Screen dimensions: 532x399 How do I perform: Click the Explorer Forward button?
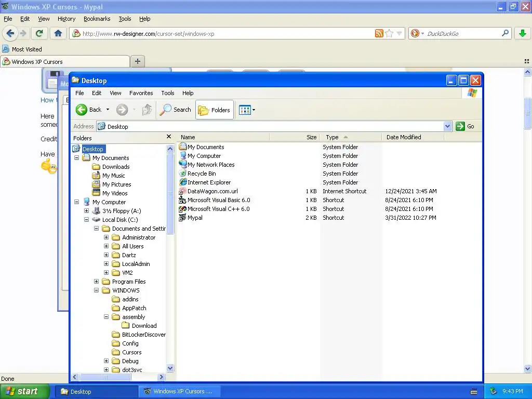[x=122, y=110]
